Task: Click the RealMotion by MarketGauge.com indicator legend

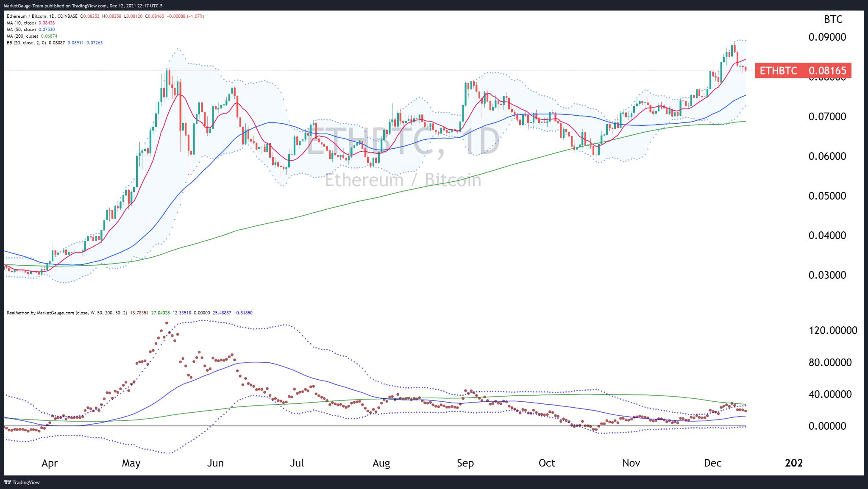Action: (130, 313)
